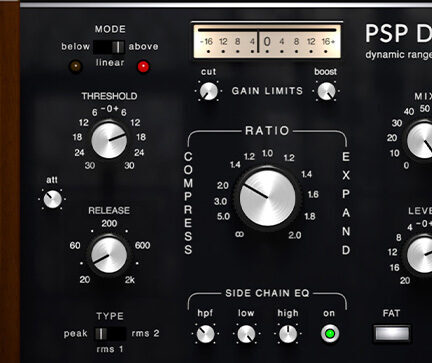Click the SIDE CHAIN EQ heading

click(267, 293)
